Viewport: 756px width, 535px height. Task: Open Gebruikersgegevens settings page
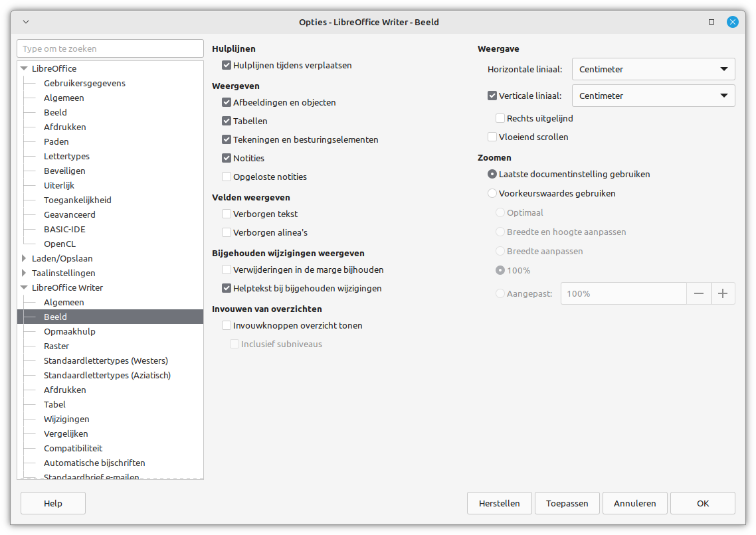pos(84,84)
